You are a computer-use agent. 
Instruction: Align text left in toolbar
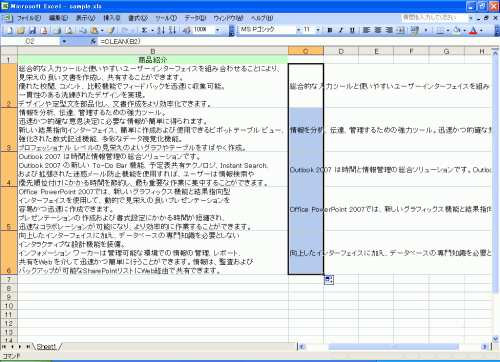366,30
